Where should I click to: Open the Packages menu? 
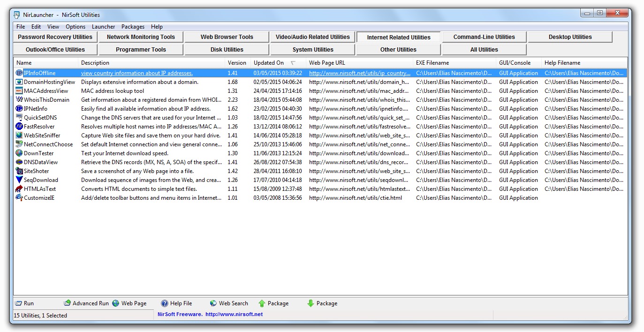pos(133,27)
